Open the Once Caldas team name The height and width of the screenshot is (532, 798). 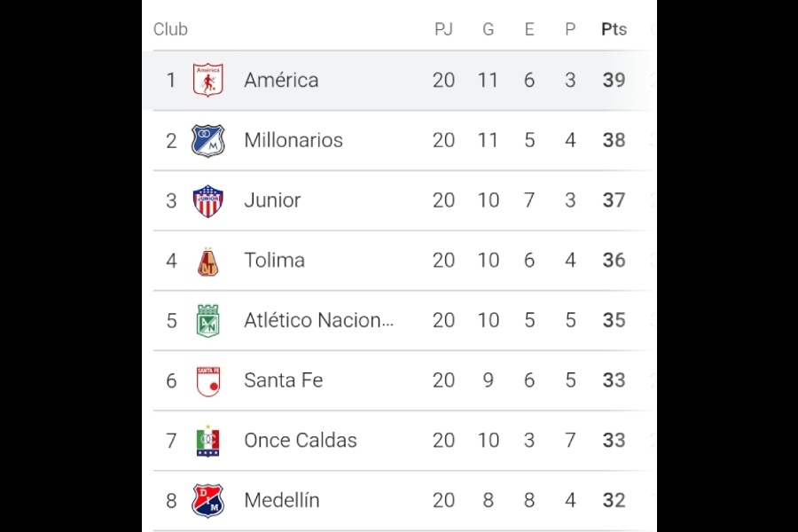(x=301, y=441)
